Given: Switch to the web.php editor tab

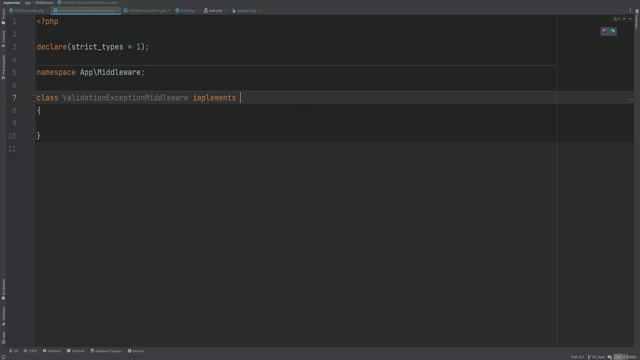Looking at the screenshot, I should point(215,11).
